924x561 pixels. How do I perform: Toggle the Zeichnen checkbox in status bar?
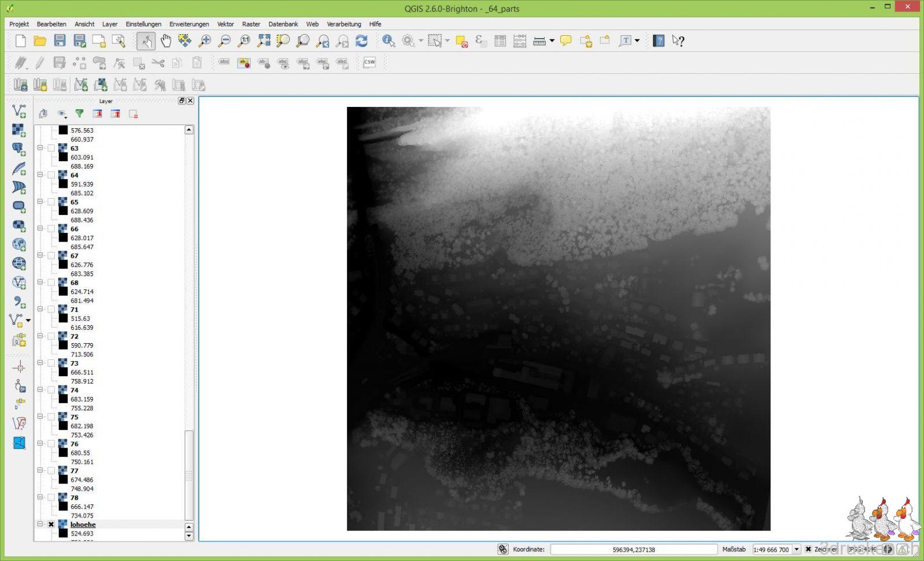pyautogui.click(x=807, y=549)
